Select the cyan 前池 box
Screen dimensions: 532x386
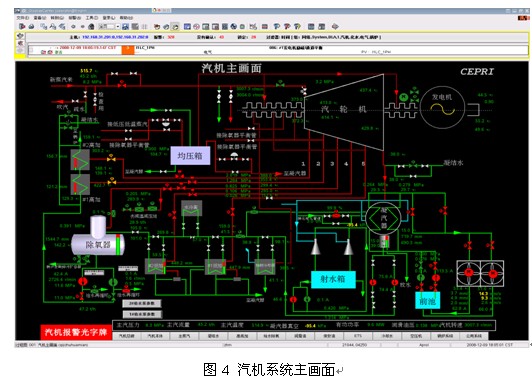pyautogui.click(x=428, y=300)
